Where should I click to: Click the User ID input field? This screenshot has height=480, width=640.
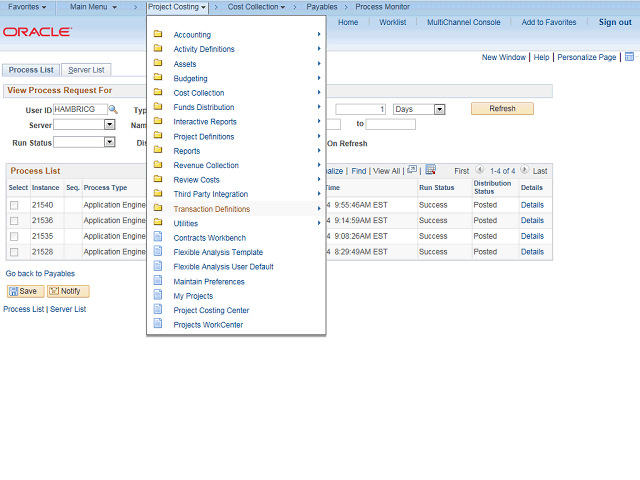[x=80, y=109]
